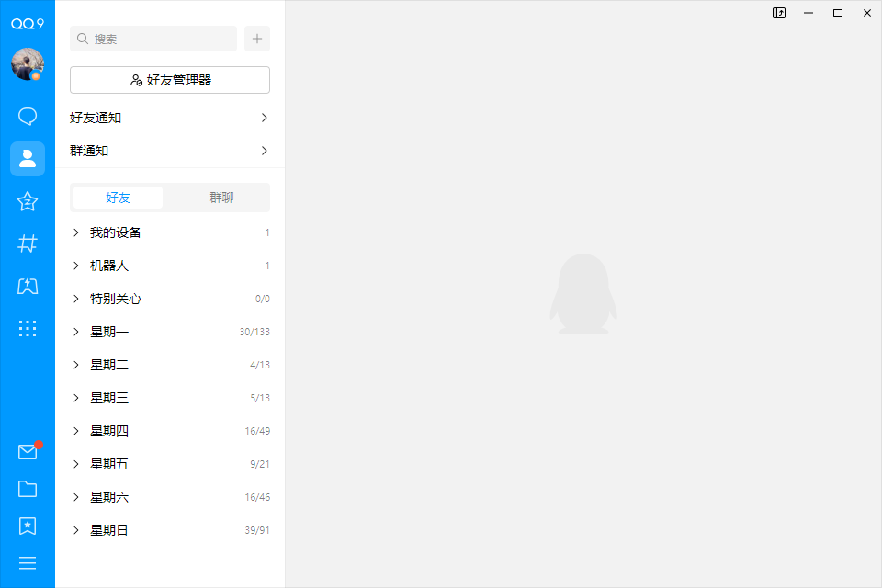This screenshot has width=882, height=588.
Task: Expand the 我的设备 device group
Action: 115,232
